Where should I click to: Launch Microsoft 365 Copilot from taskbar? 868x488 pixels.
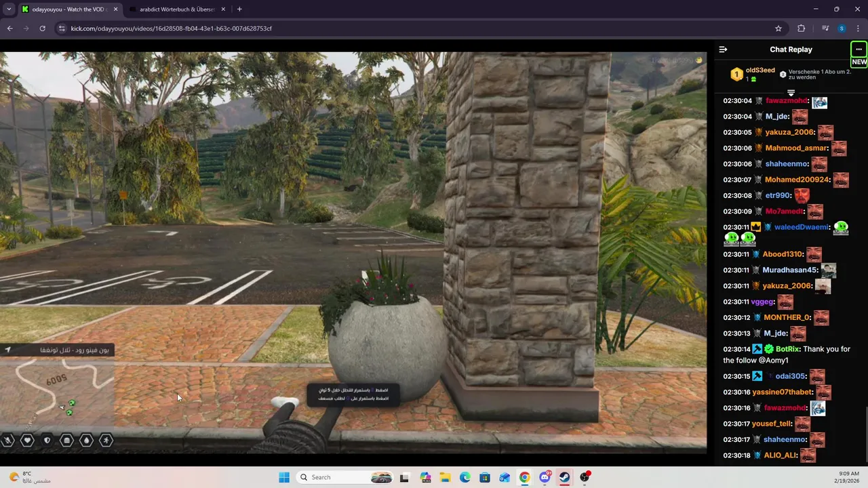pos(425,477)
